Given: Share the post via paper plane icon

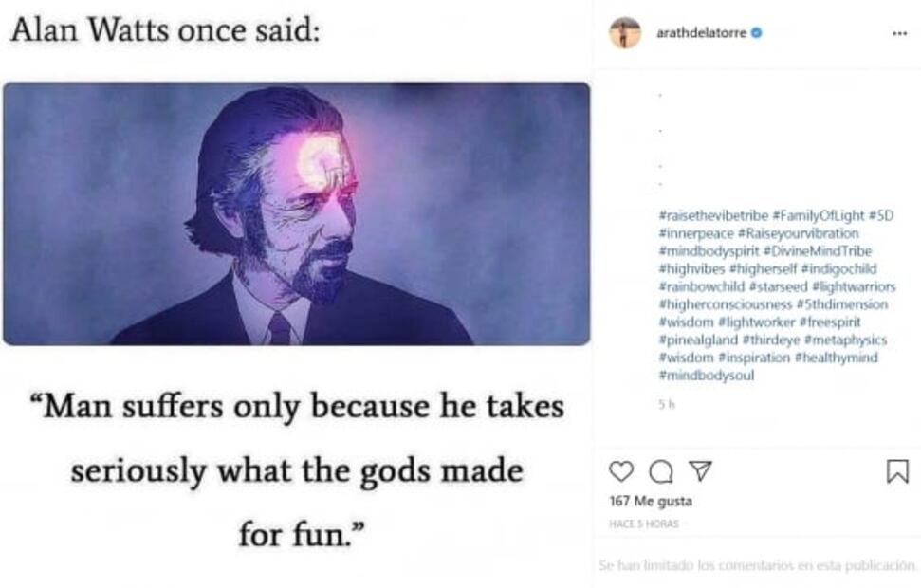Looking at the screenshot, I should point(699,470).
